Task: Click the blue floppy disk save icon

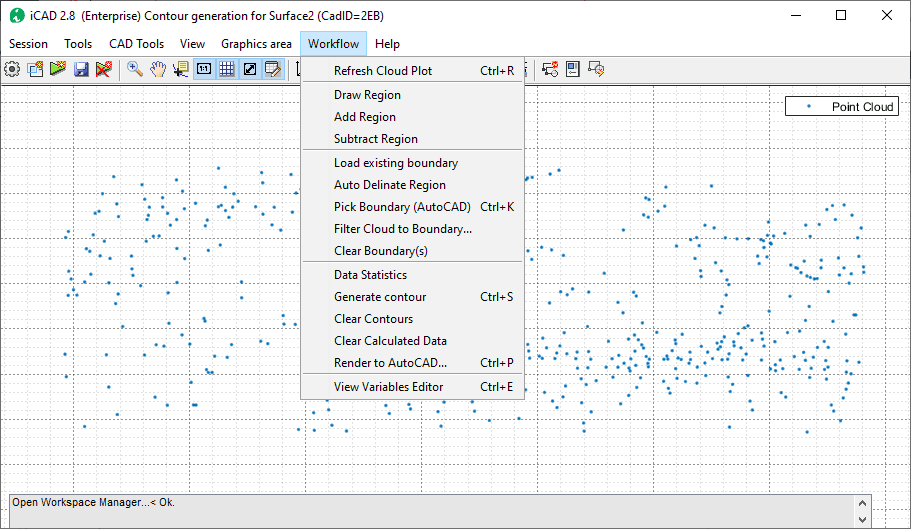Action: tap(81, 69)
